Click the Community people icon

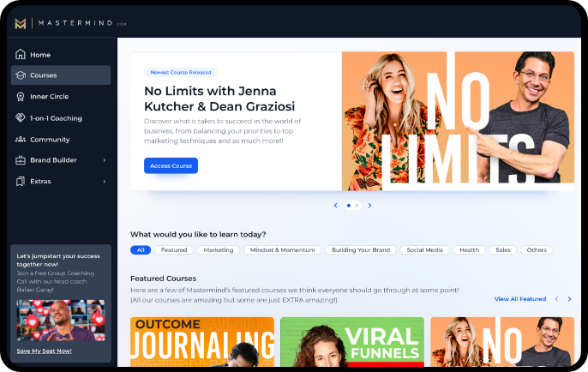point(21,139)
